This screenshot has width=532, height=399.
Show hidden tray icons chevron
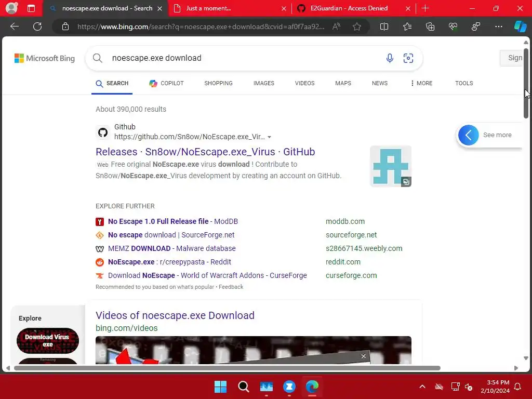point(422,387)
